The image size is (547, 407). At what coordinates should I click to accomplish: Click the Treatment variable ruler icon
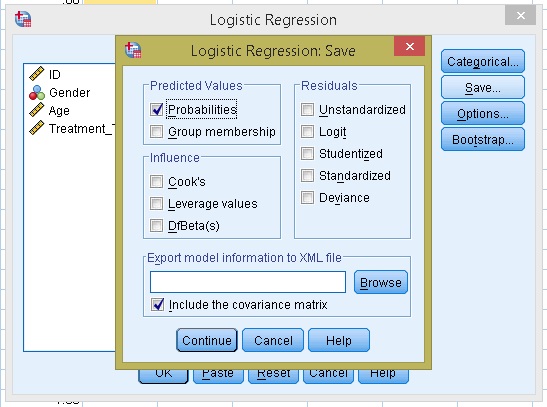tap(37, 128)
